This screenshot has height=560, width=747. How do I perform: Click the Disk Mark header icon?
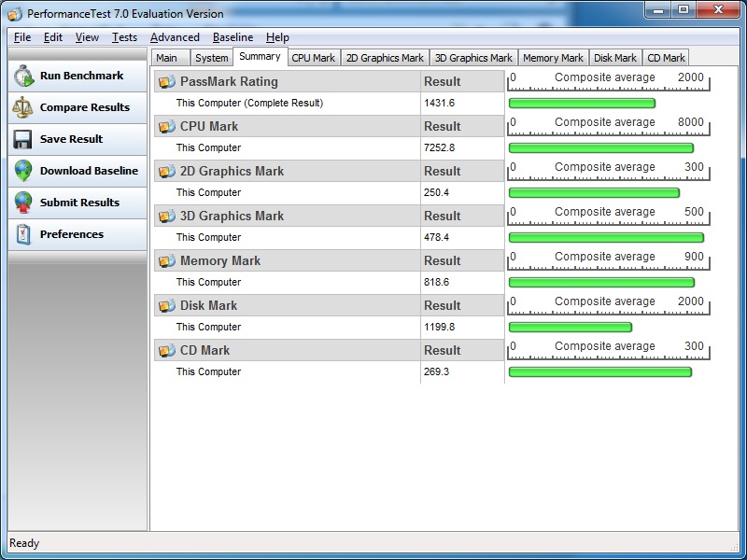click(x=167, y=306)
